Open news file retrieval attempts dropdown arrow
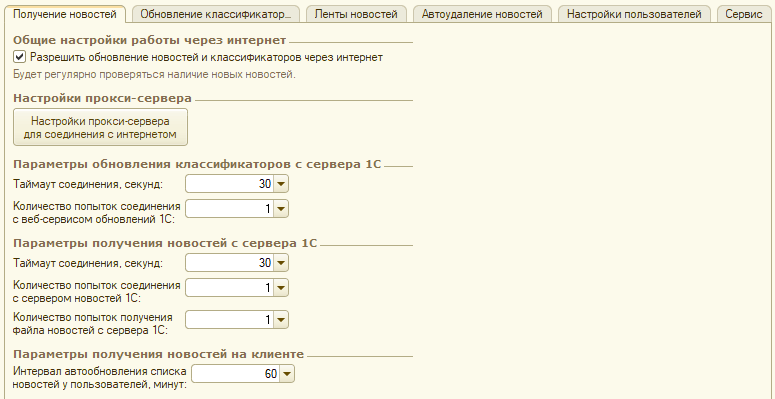This screenshot has height=399, width=775. [x=281, y=320]
